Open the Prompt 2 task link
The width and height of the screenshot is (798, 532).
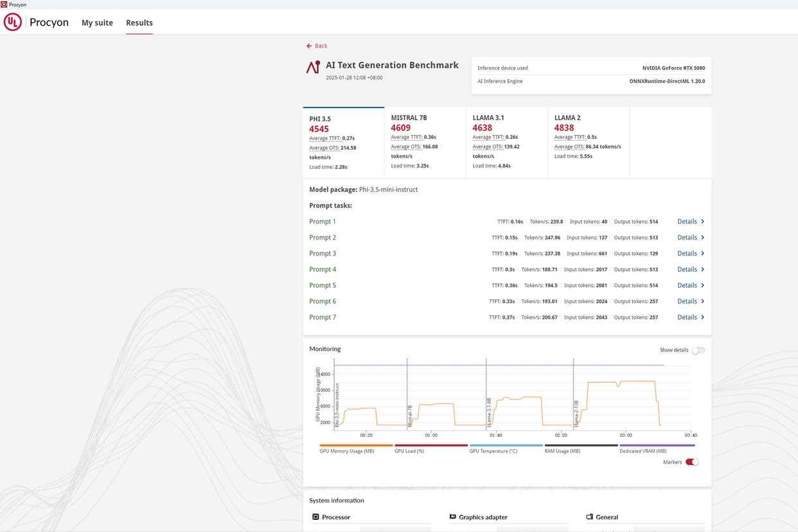pyautogui.click(x=323, y=238)
